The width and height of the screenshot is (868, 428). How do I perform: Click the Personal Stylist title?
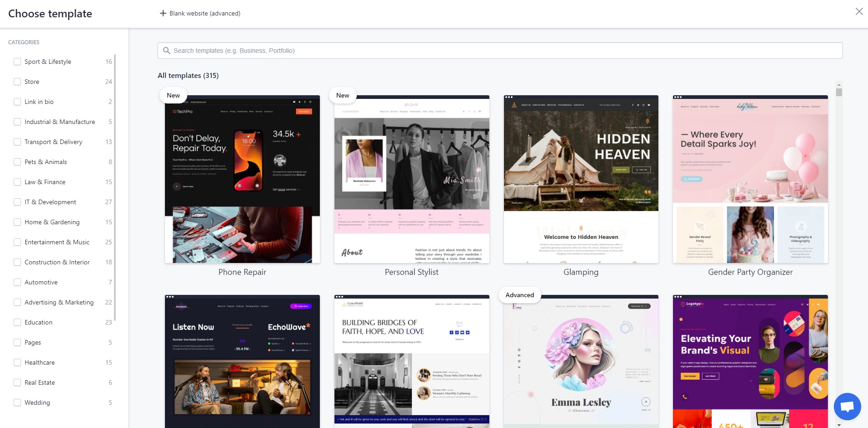pos(412,272)
